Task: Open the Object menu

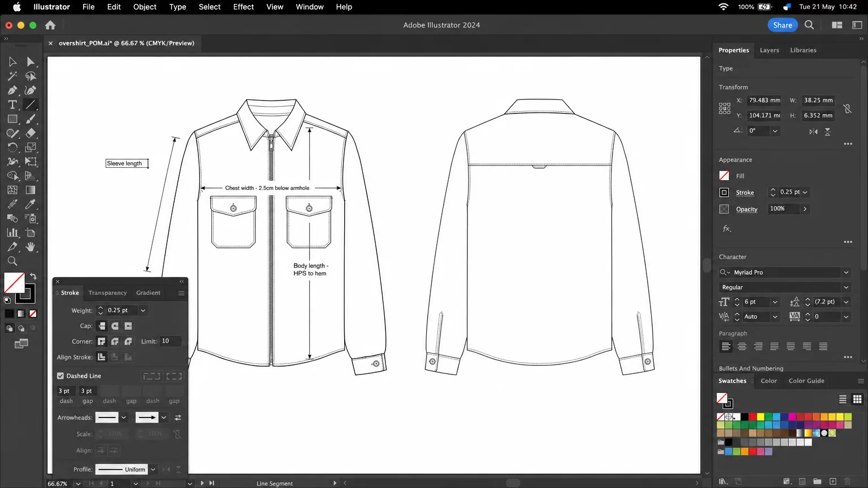Action: pos(145,7)
